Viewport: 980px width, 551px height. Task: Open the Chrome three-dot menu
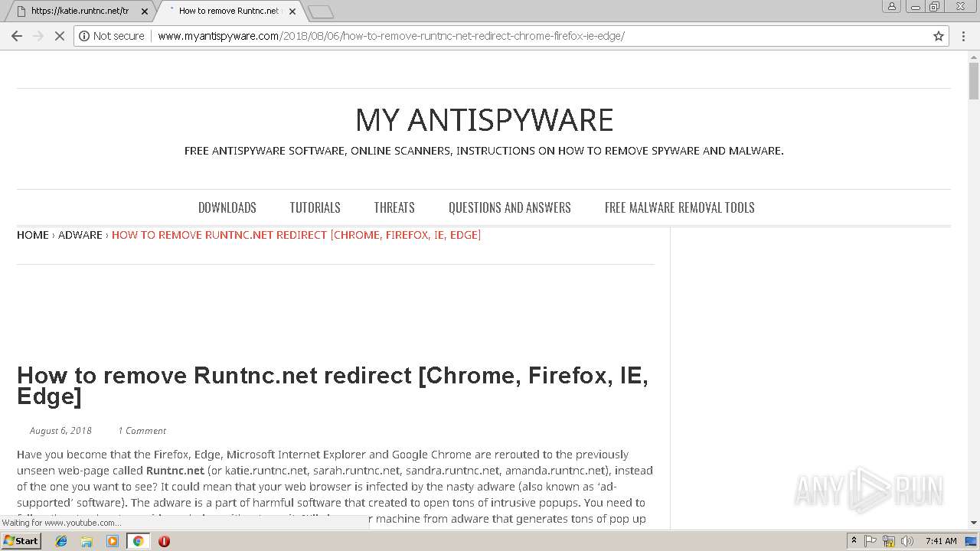(964, 36)
